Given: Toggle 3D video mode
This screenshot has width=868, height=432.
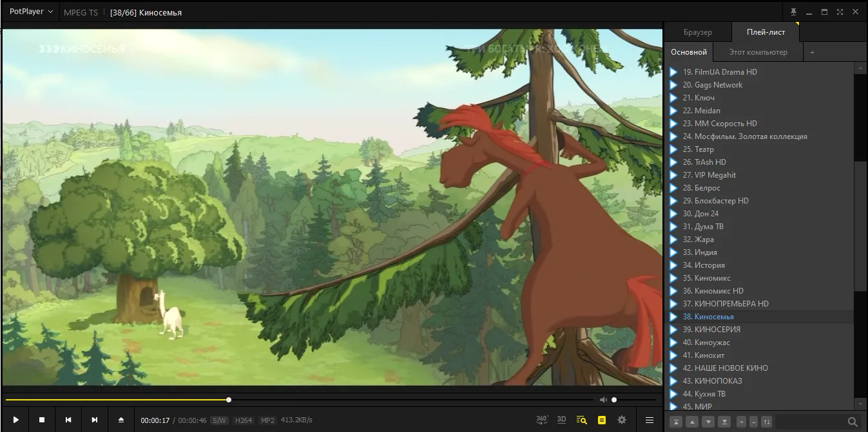Looking at the screenshot, I should (561, 420).
